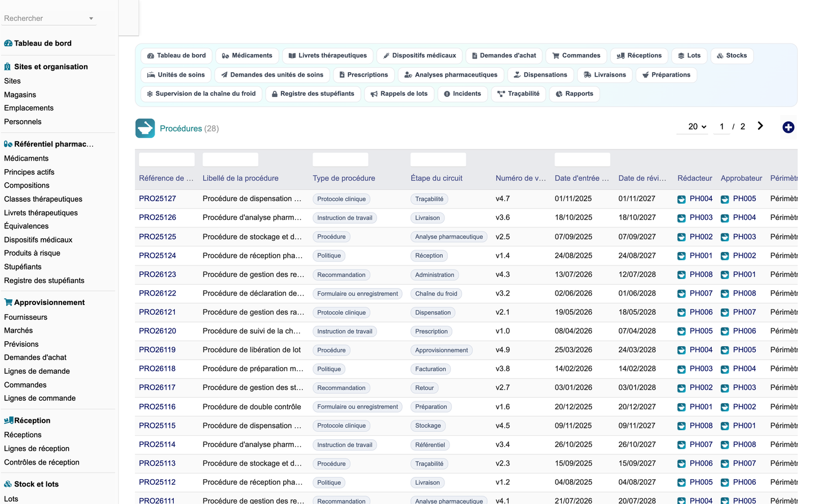Click rédacteur icon beside PH001 in PRO25124 row
The height and width of the screenshot is (504, 815).
pos(681,256)
